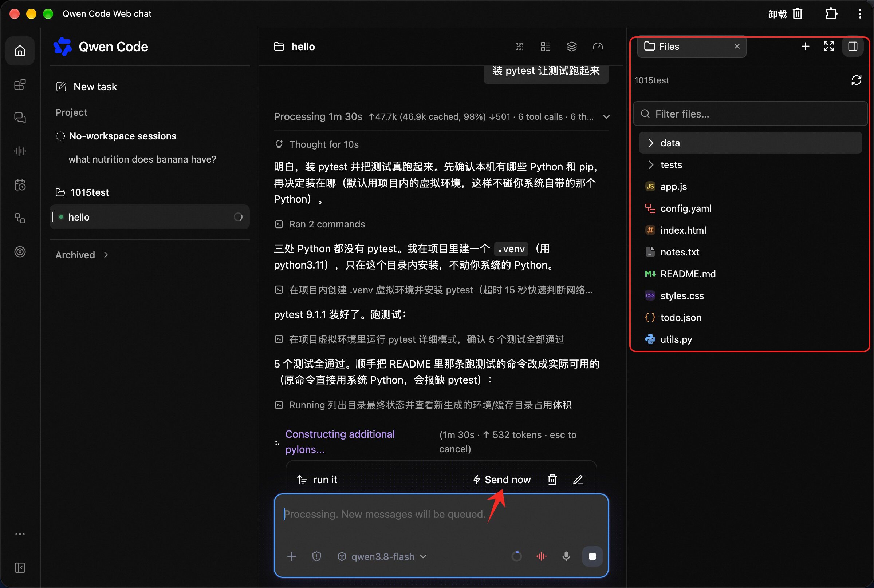Expand the Processing stats summary chevron
The height and width of the screenshot is (588, 874).
(606, 117)
